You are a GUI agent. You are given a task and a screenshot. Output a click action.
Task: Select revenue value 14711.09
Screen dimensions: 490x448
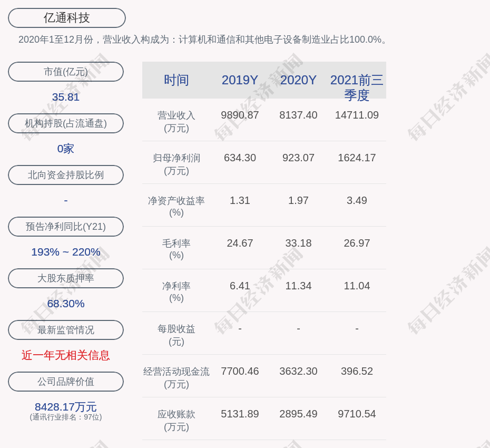357,115
